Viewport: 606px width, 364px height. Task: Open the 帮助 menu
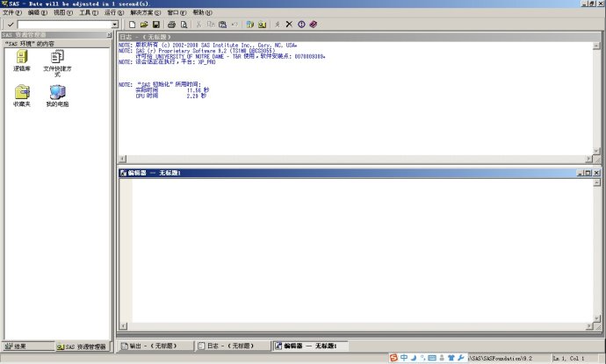202,12
